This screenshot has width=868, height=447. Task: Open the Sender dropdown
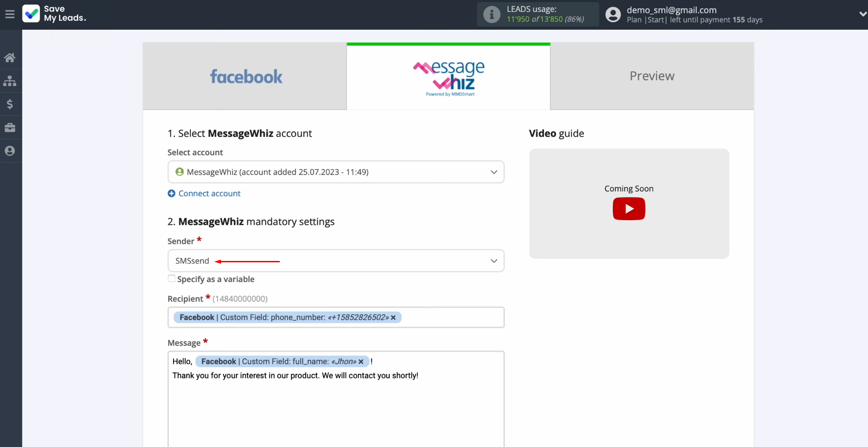pyautogui.click(x=336, y=260)
